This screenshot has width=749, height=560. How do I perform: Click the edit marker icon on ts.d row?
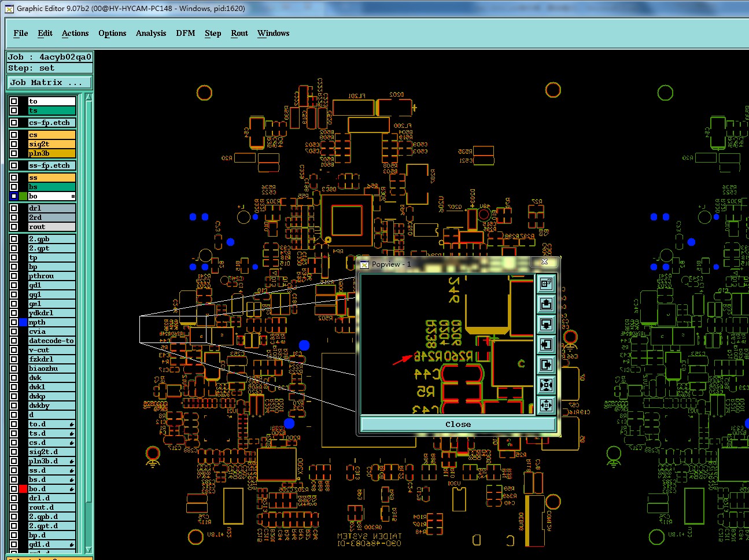click(x=72, y=434)
